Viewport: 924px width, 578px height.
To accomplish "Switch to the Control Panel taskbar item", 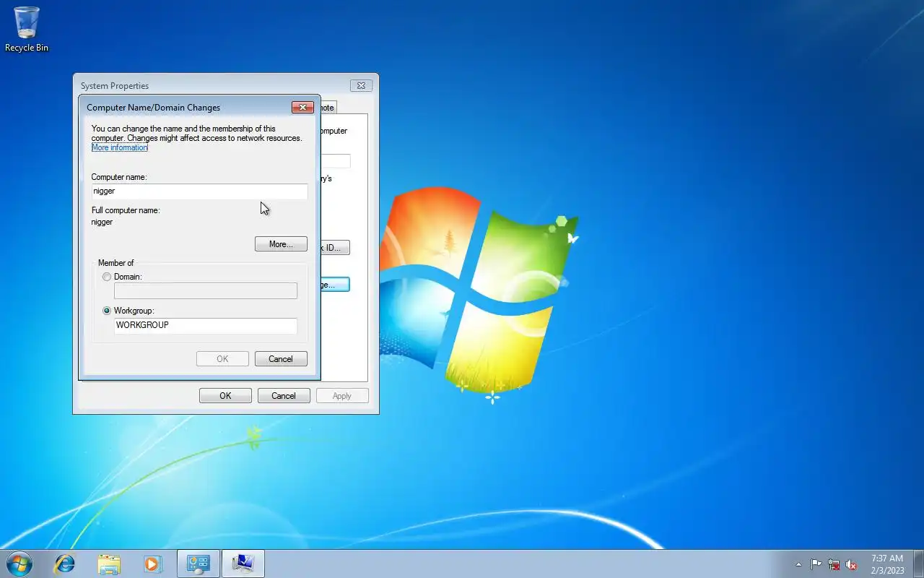I will click(x=199, y=564).
